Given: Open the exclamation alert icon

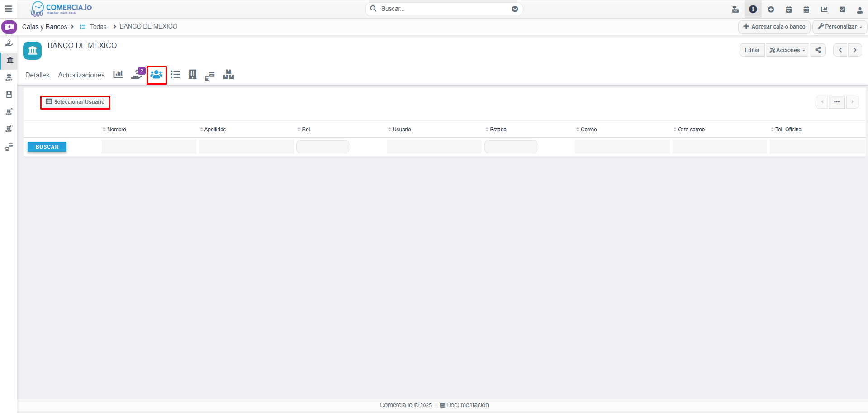Looking at the screenshot, I should tap(753, 9).
